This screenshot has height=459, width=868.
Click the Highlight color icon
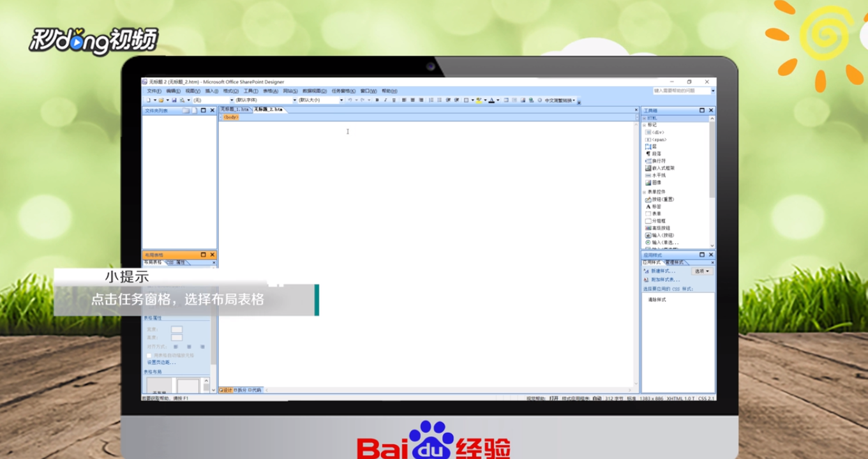tap(479, 100)
